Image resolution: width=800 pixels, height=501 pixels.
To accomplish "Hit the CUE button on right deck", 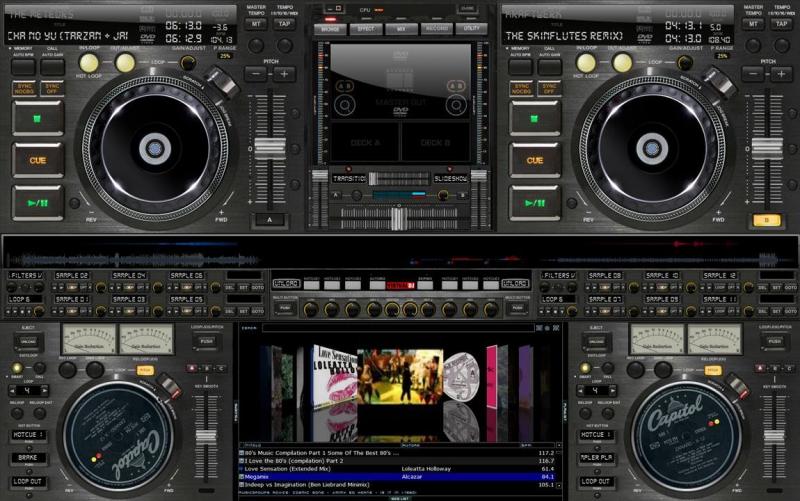I will (x=535, y=159).
